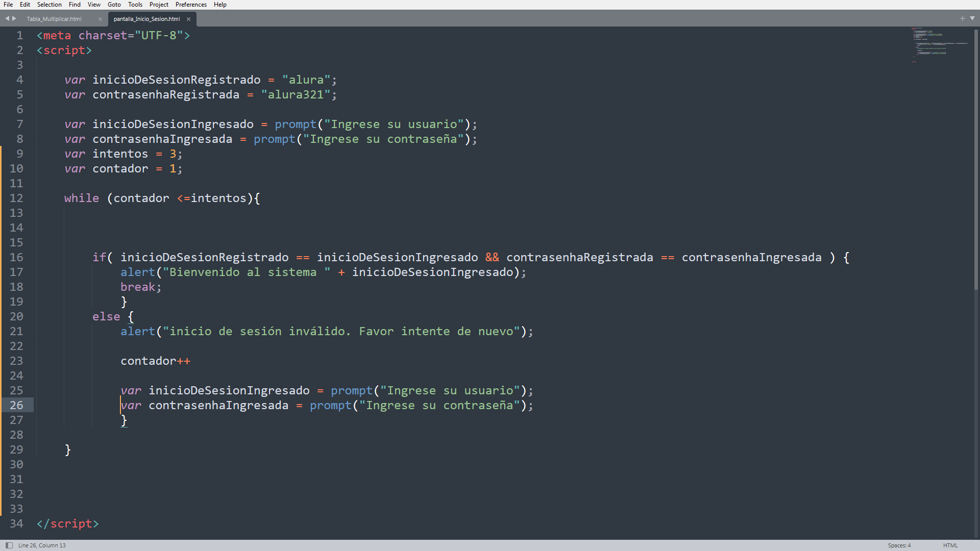
Task: Close the pantalla_Inicio_Sesion.html tab
Action: pyautogui.click(x=188, y=19)
